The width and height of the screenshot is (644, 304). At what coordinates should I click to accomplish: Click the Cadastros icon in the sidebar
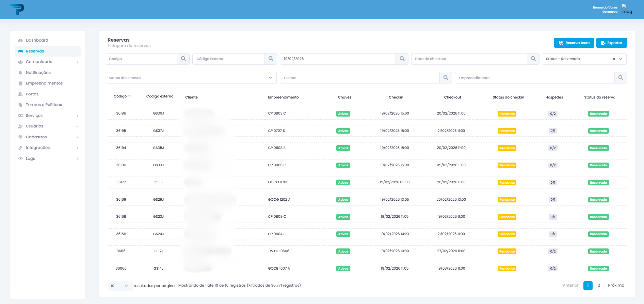(x=20, y=137)
